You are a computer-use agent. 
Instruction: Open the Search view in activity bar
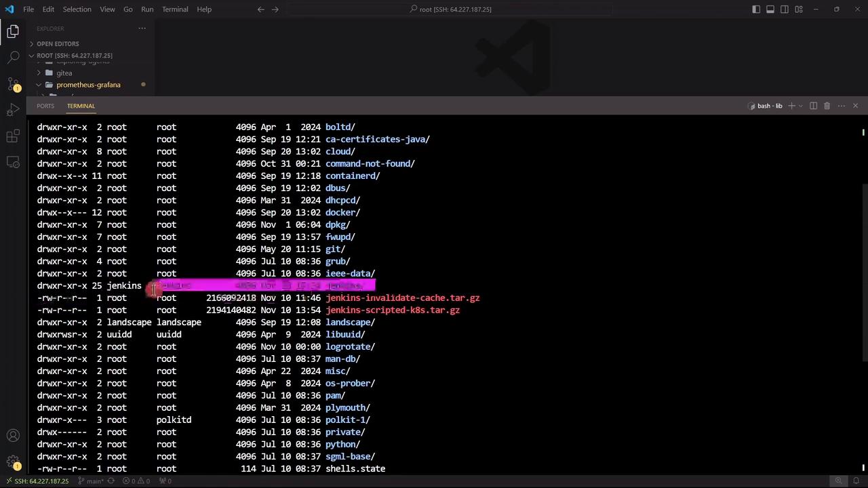(x=13, y=58)
